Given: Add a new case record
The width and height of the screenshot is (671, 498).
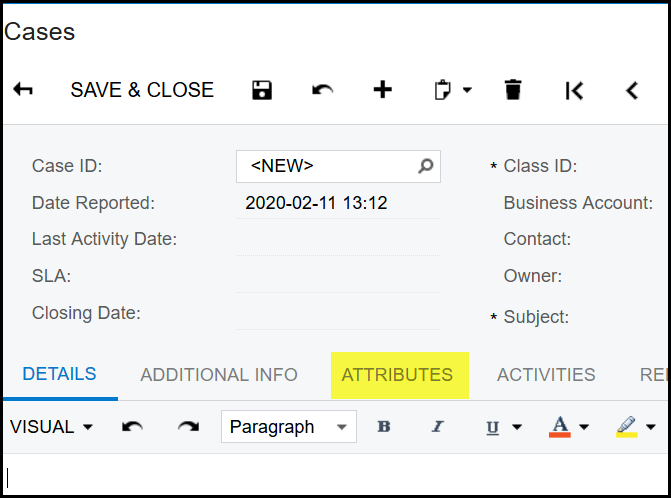Looking at the screenshot, I should click(x=382, y=90).
